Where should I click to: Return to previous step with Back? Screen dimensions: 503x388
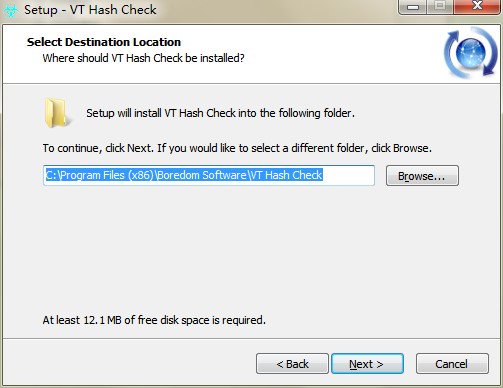[292, 364]
